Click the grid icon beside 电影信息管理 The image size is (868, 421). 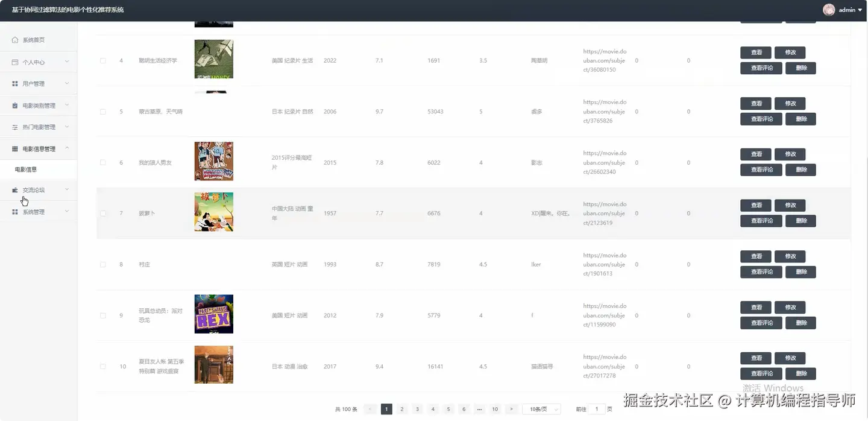point(15,149)
